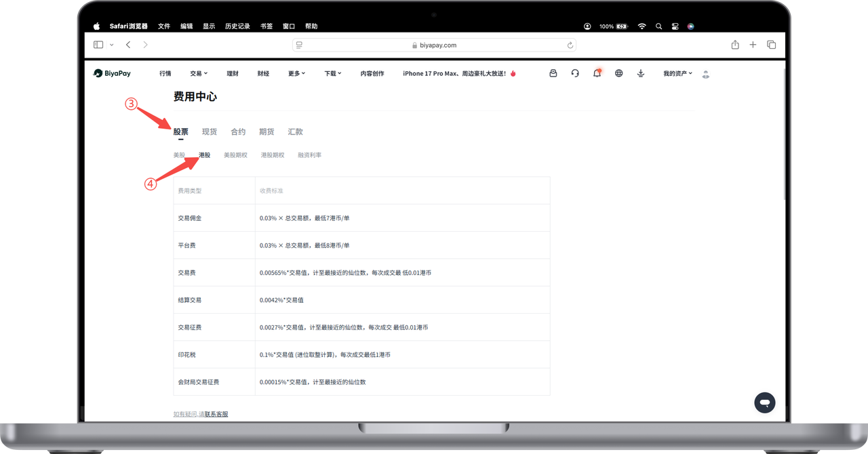868x454 pixels.
Task: Click the globe language icon
Action: pyautogui.click(x=618, y=73)
